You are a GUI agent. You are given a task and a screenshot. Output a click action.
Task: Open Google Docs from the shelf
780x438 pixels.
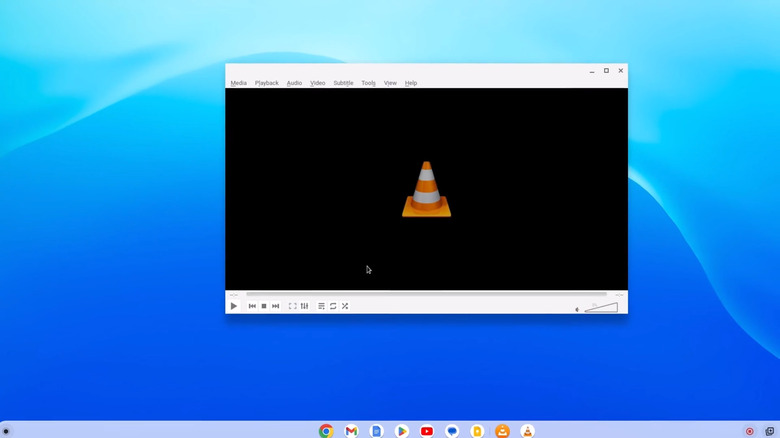pyautogui.click(x=377, y=431)
